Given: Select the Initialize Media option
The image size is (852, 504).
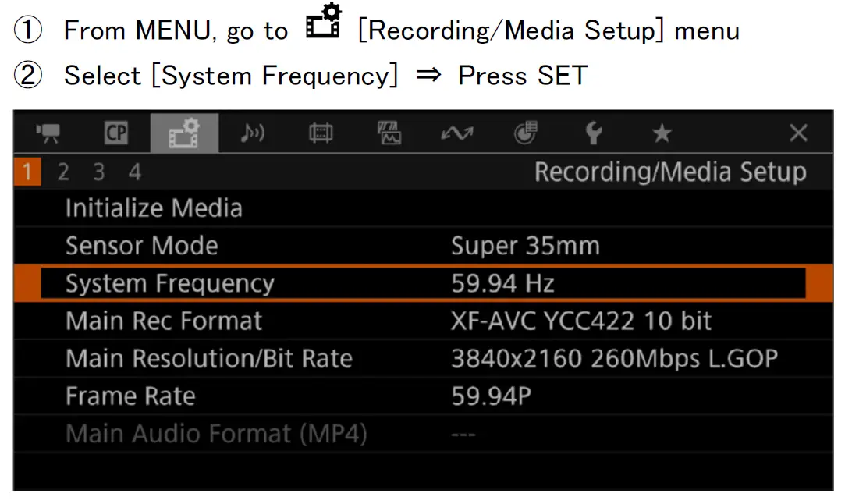Looking at the screenshot, I should pos(154,208).
